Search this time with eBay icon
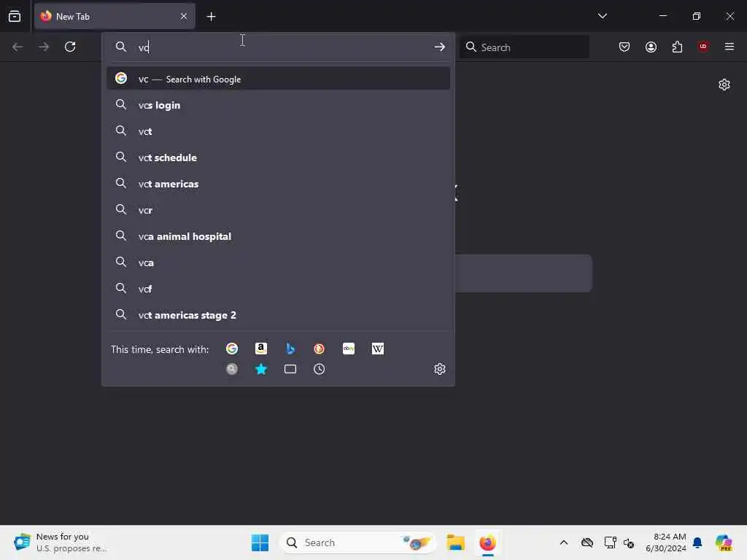Image resolution: width=747 pixels, height=560 pixels. pyautogui.click(x=349, y=349)
